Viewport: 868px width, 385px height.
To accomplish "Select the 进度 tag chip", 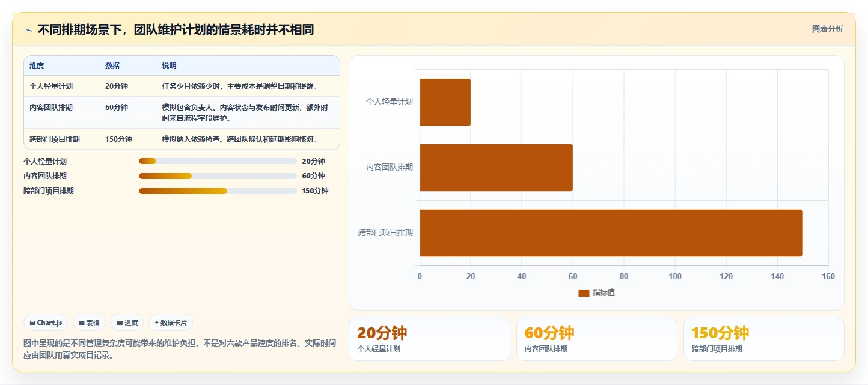I will coord(127,323).
